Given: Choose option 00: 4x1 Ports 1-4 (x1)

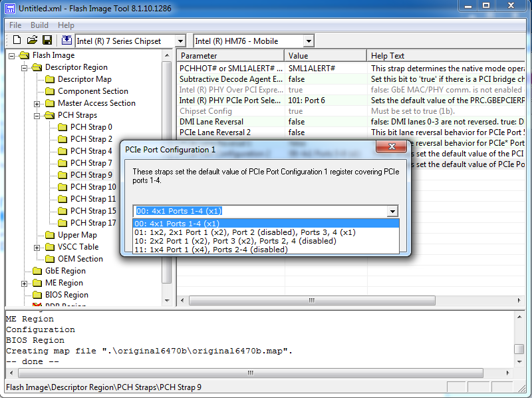Looking at the screenshot, I should (x=267, y=224).
